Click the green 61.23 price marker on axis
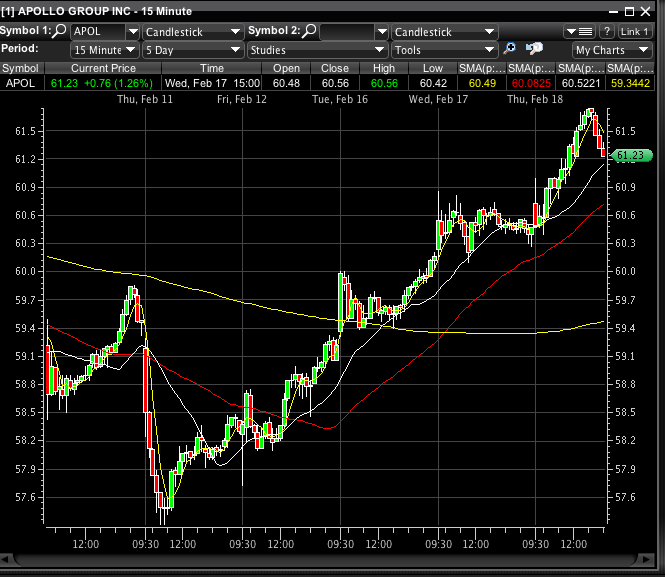The width and height of the screenshot is (665, 577). tap(632, 155)
